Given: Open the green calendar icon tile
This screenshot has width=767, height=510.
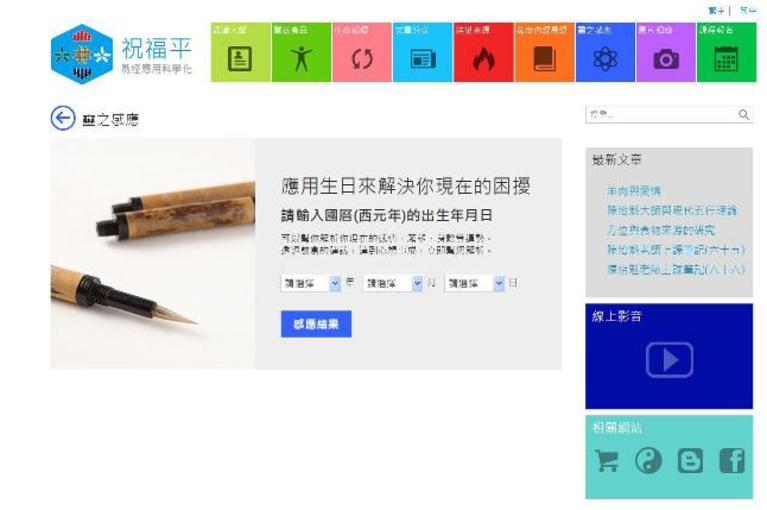Looking at the screenshot, I should pyautogui.click(x=726, y=52).
